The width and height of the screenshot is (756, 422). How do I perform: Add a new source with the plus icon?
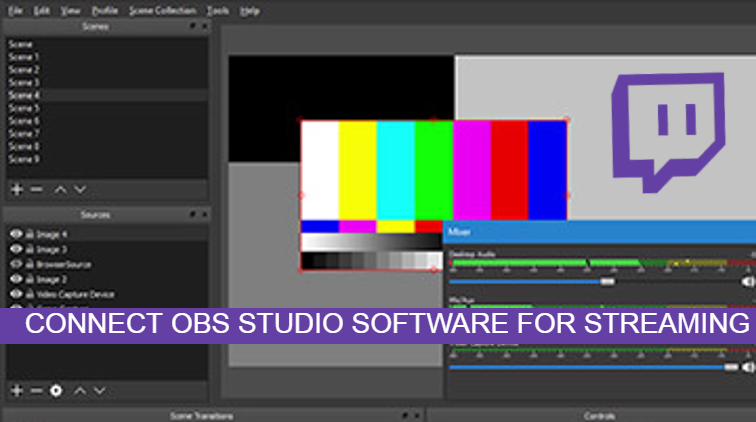17,391
